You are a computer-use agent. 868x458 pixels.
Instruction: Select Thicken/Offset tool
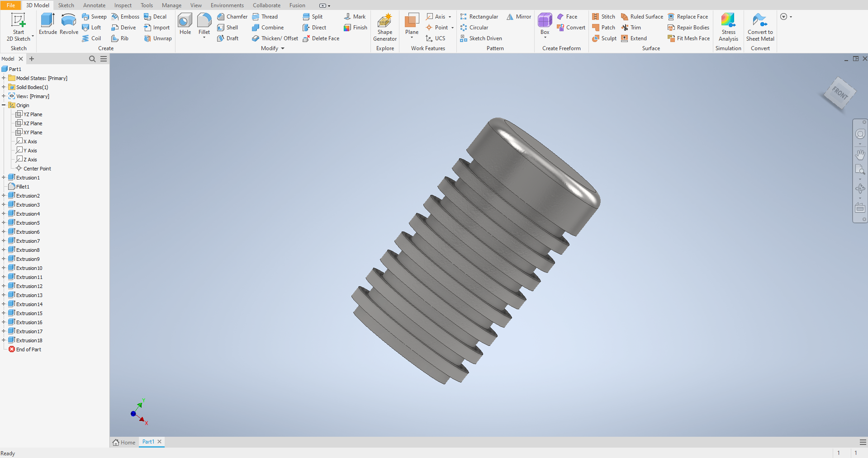pos(275,38)
